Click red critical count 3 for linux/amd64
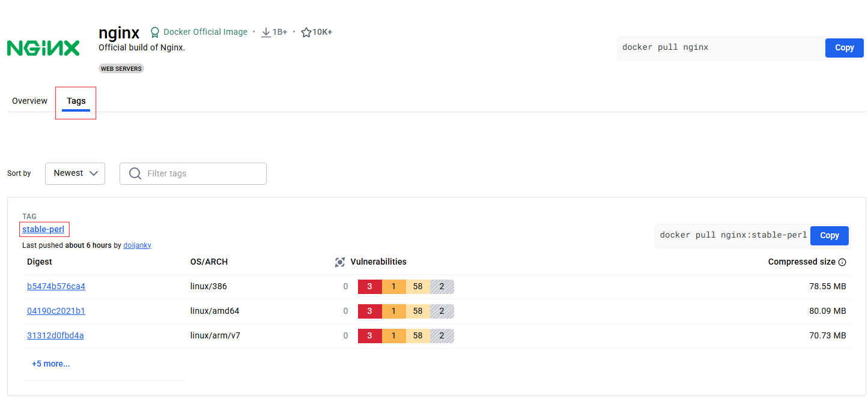 tap(369, 311)
